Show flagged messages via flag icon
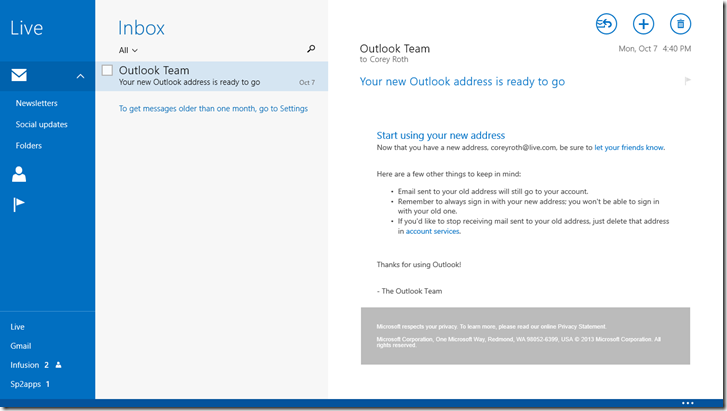This screenshot has width=727, height=411. 19,204
